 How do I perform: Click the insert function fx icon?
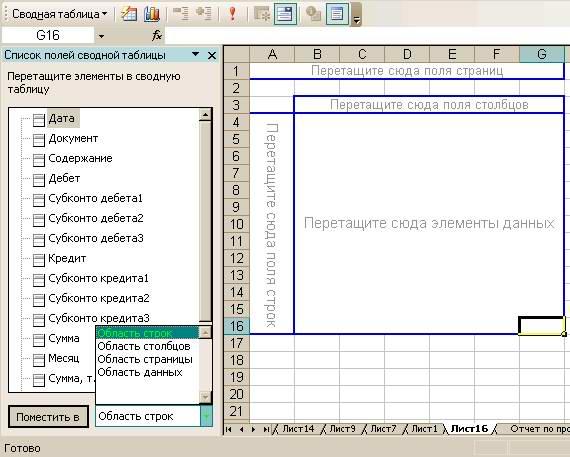(x=156, y=36)
